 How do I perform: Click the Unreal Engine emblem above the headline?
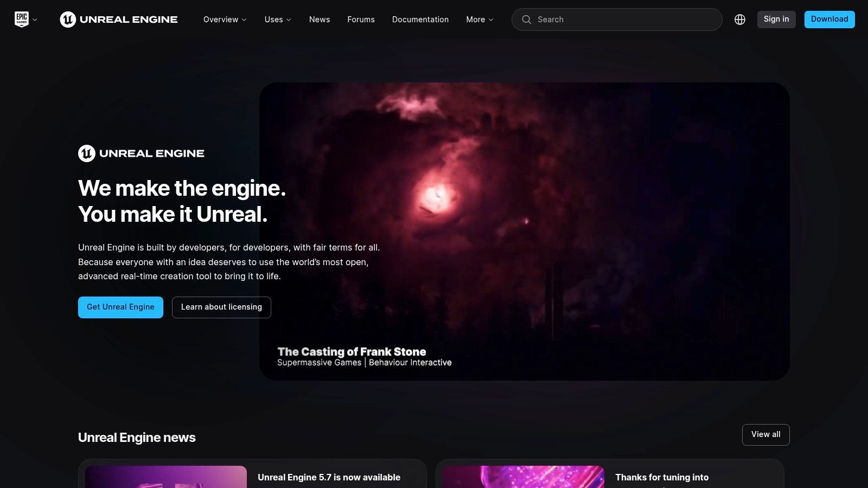click(87, 153)
